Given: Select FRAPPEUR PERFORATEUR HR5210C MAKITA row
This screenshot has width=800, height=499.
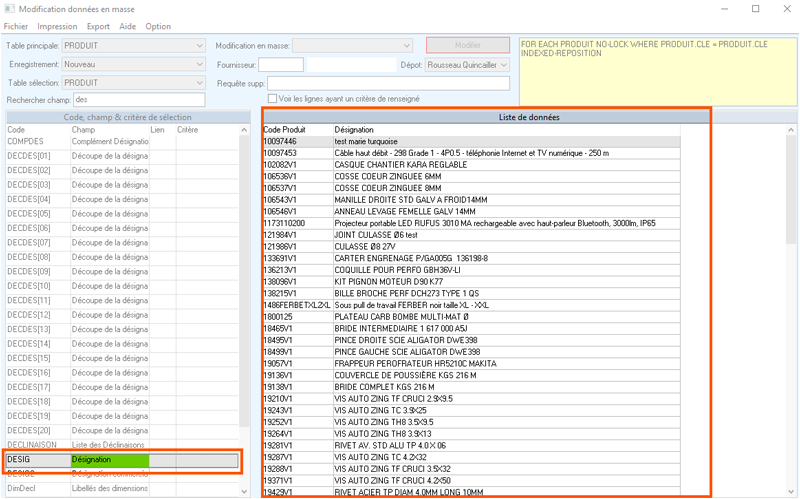Looking at the screenshot, I should pyautogui.click(x=471, y=364).
